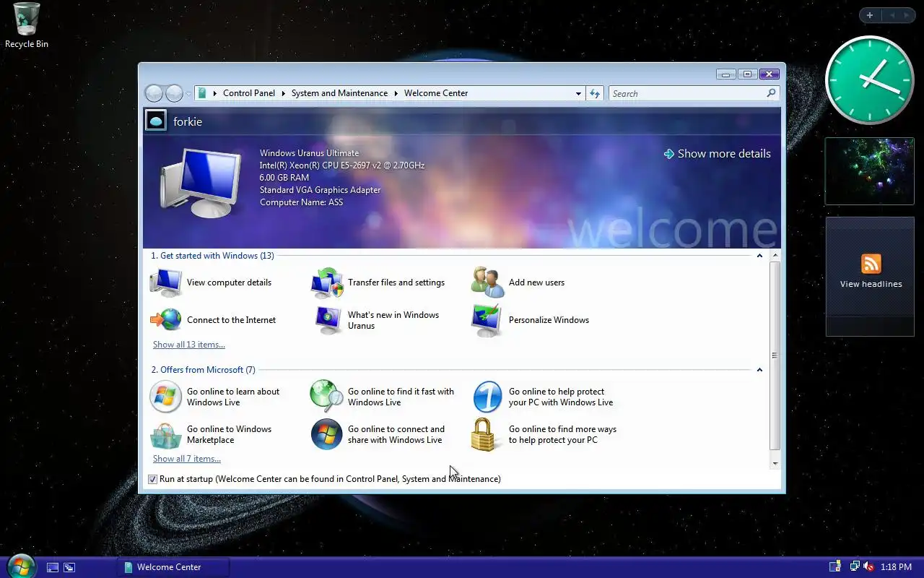The height and width of the screenshot is (578, 924).
Task: Expand arrow after System and Maintenance breadcrumb
Action: point(396,93)
